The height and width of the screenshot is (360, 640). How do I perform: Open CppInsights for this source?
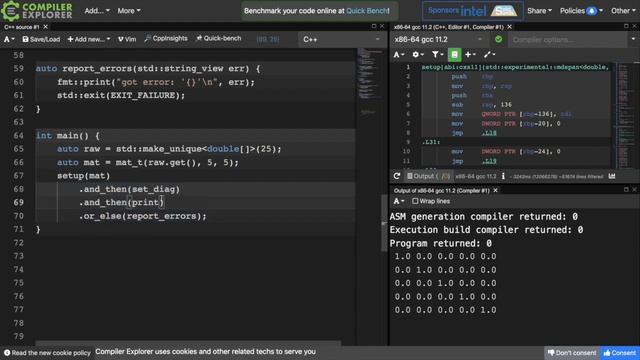[x=166, y=38]
